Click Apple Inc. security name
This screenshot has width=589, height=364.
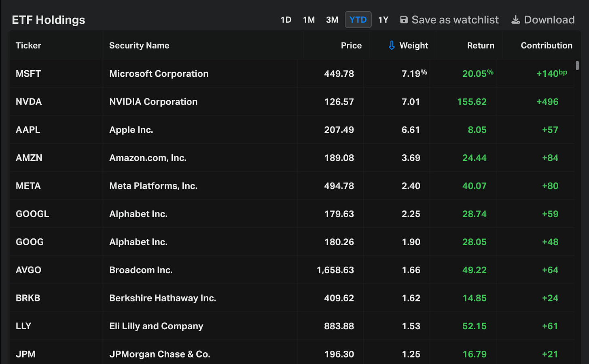click(131, 130)
